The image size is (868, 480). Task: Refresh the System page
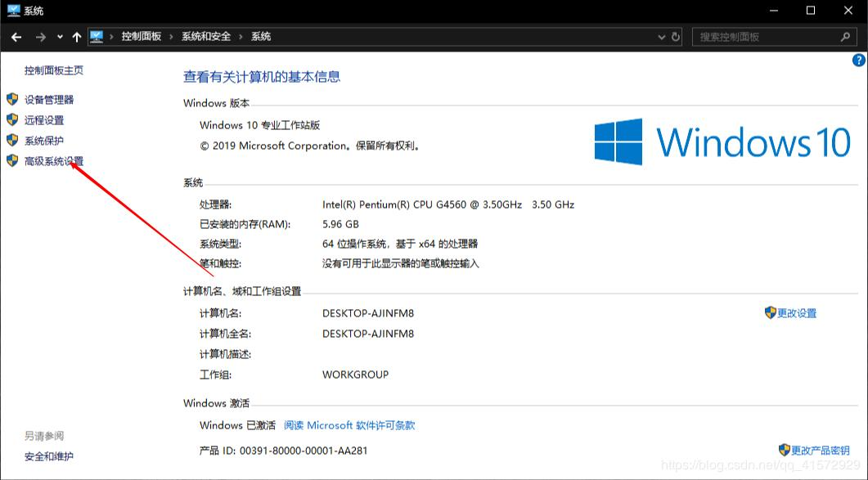click(x=676, y=37)
